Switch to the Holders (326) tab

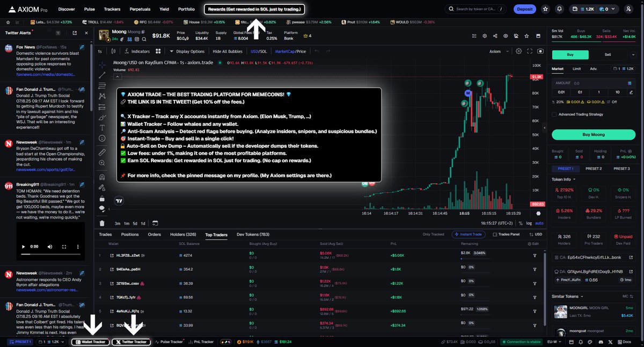[x=183, y=234]
